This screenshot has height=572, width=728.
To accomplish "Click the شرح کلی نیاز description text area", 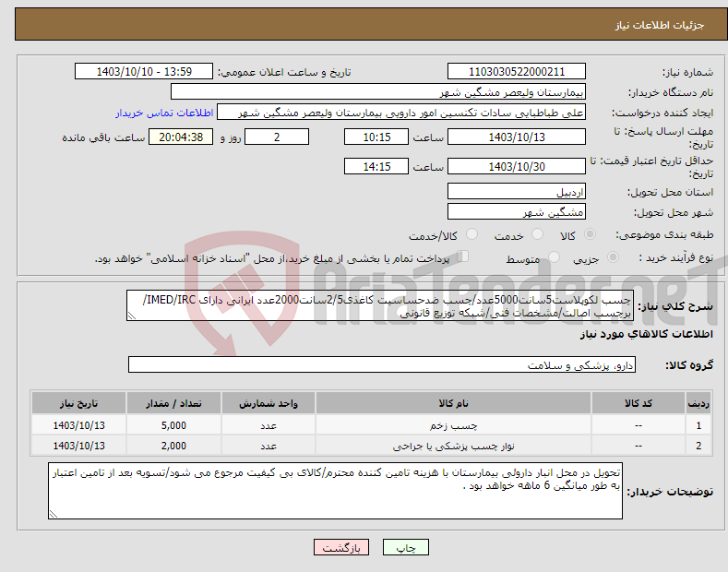I will [380, 305].
